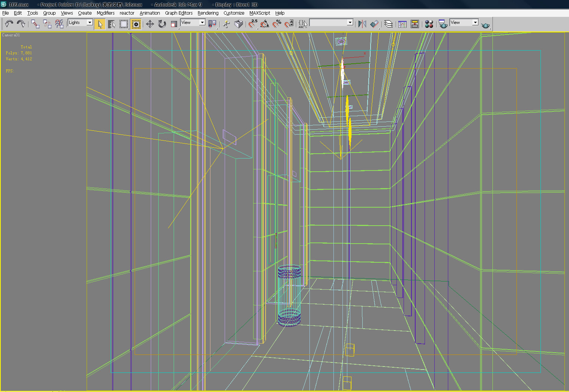This screenshot has width=569, height=392.
Task: Open Curve Editor icon
Action: click(402, 24)
